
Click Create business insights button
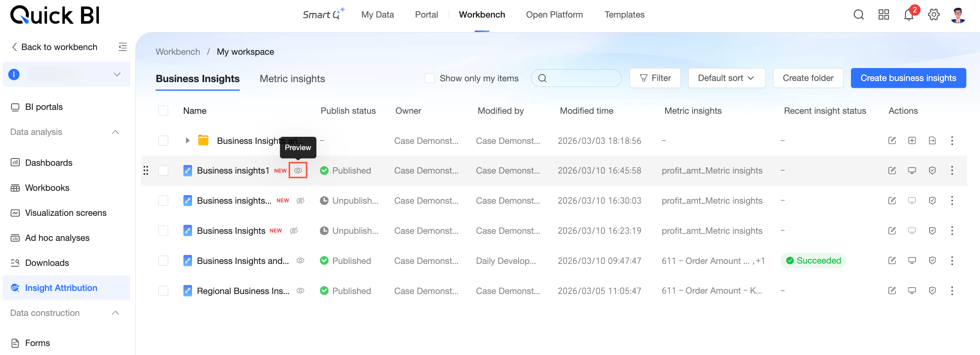(x=908, y=78)
